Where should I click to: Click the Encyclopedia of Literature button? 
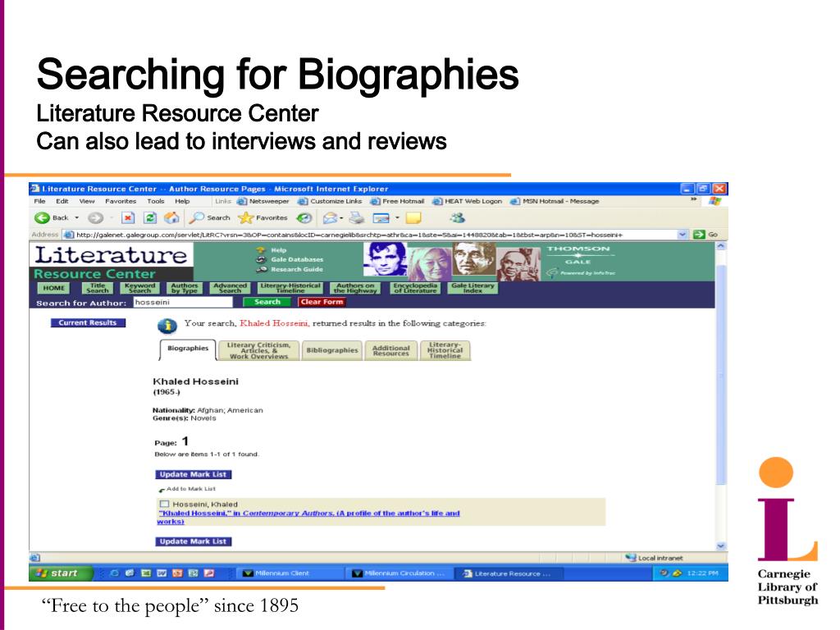(x=415, y=288)
